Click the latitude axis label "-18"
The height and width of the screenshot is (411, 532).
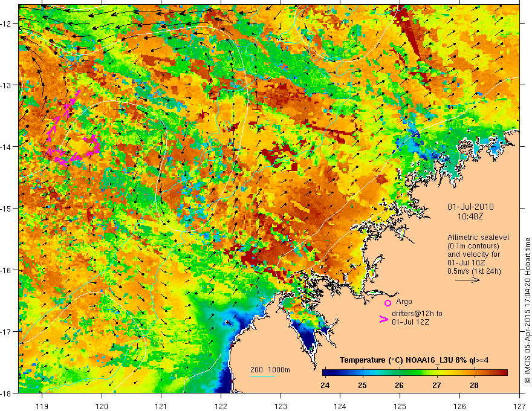(6, 393)
